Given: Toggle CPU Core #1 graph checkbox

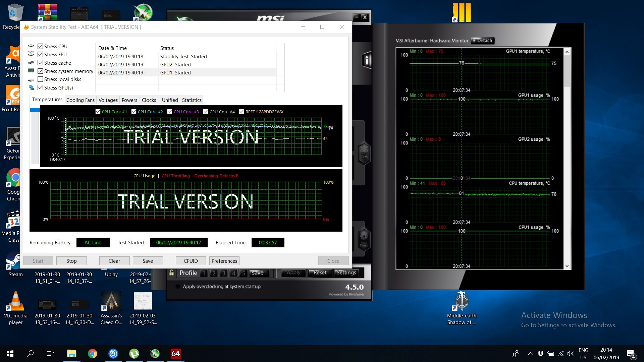Looking at the screenshot, I should (98, 112).
